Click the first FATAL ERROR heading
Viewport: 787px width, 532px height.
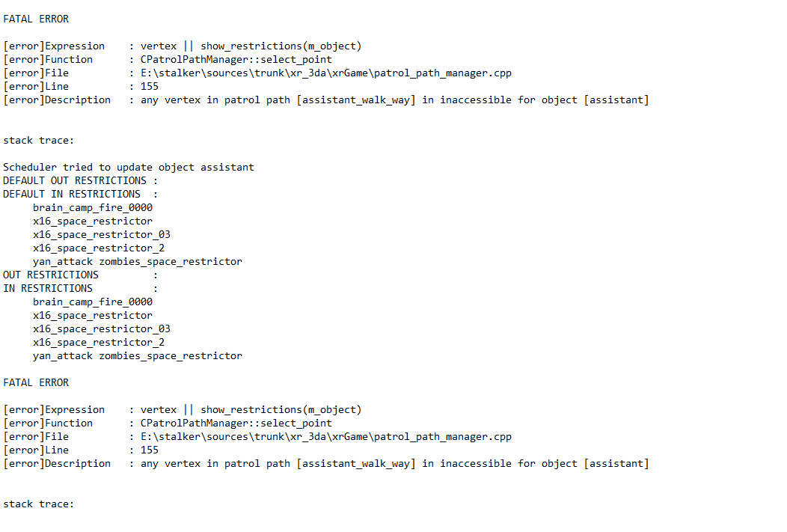[x=36, y=19]
